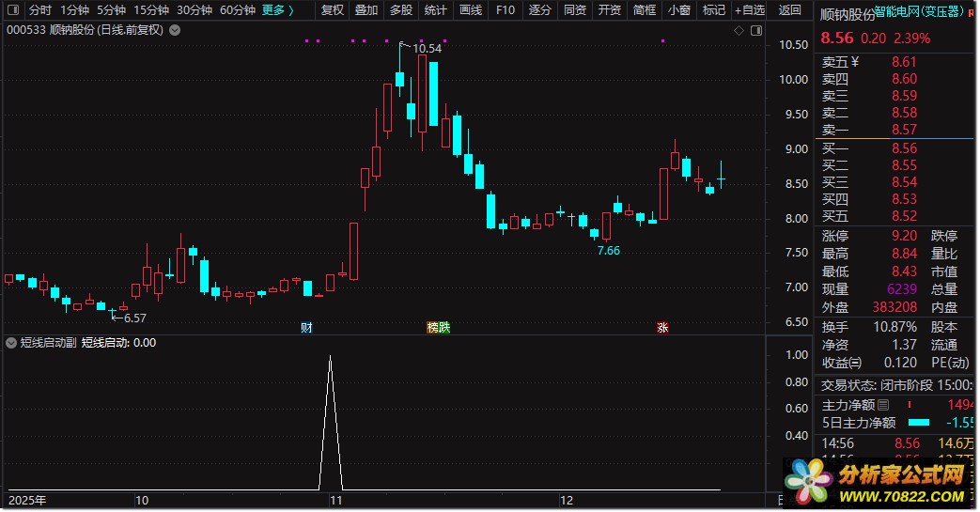Image resolution: width=980 pixels, height=512 pixels.
Task: Click the 交易状态 闭市阶段 status line
Action: [896, 385]
